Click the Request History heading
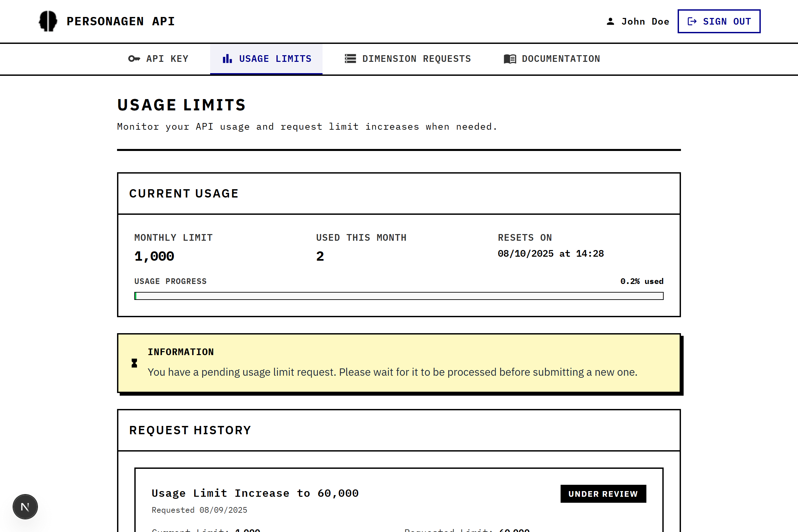 coord(190,430)
